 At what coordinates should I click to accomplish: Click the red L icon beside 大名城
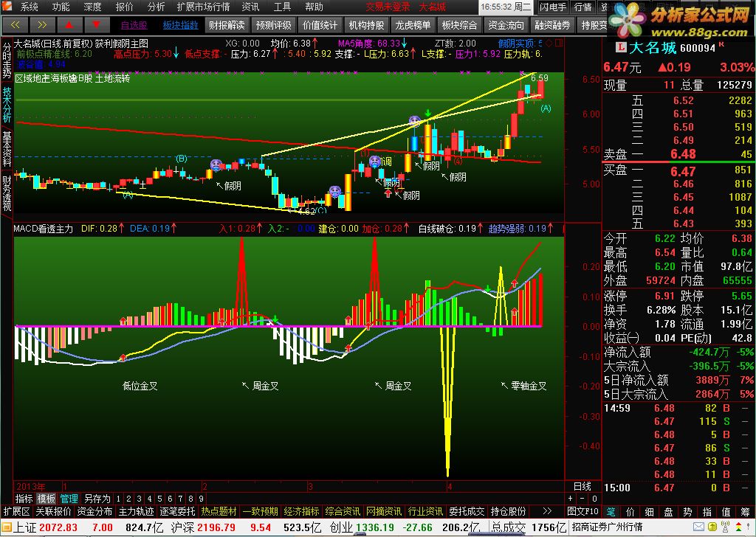coord(621,48)
